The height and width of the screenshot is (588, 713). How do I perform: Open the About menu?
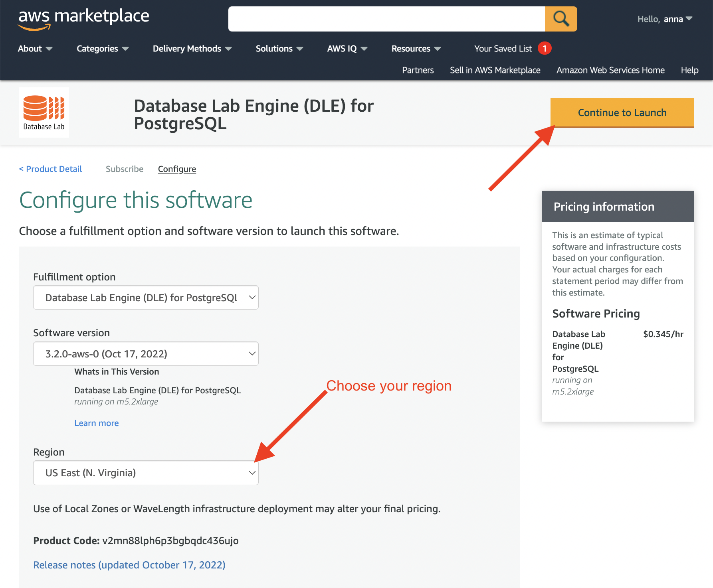35,49
